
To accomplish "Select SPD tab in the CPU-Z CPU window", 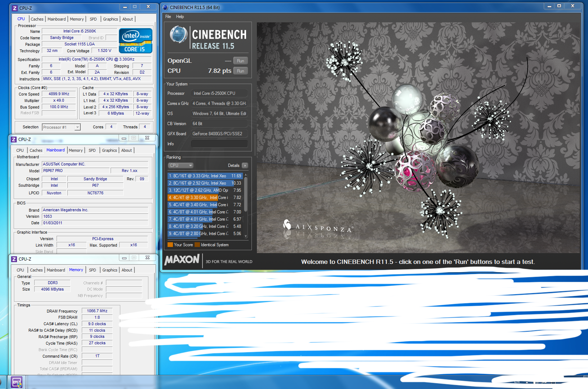I will (x=93, y=19).
